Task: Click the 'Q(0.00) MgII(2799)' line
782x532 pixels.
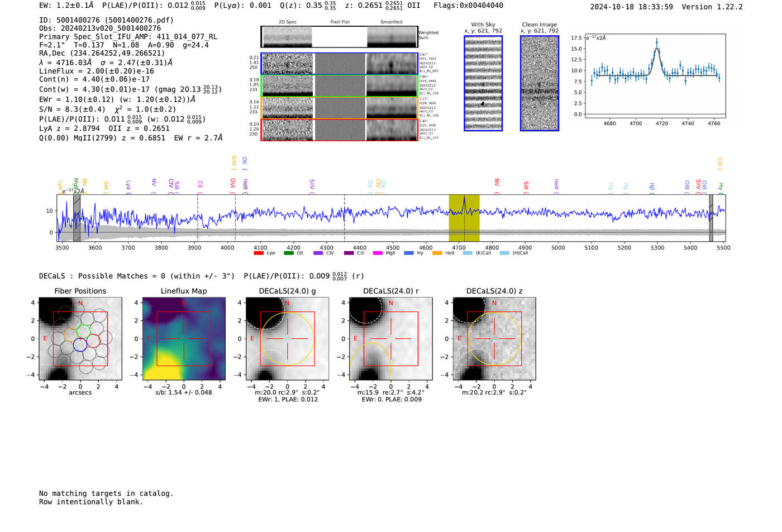Action: pos(131,138)
